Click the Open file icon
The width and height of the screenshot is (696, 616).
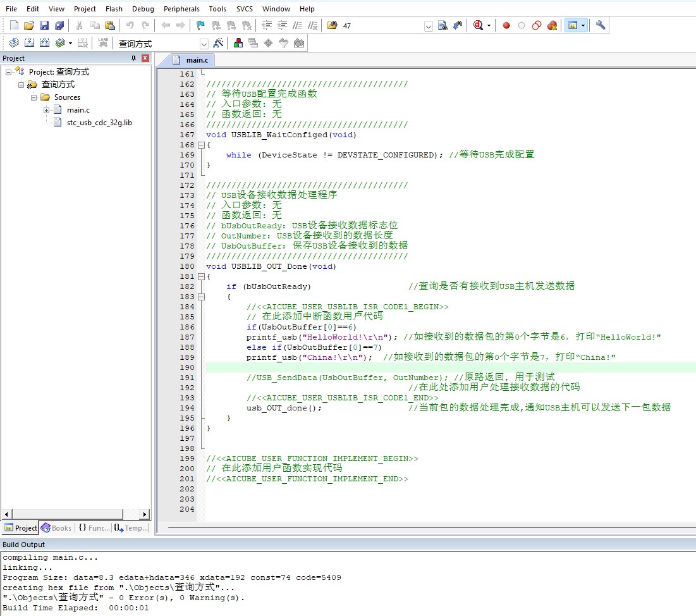(29, 25)
